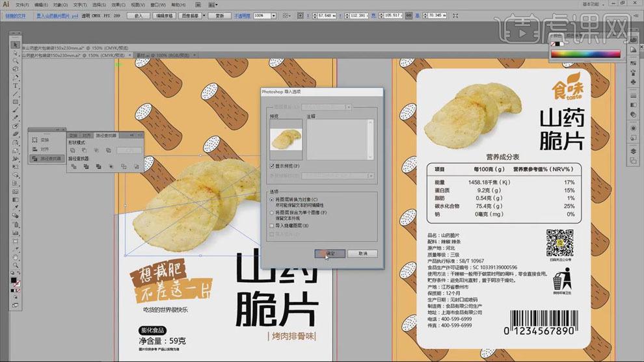644x362 pixels.
Task: Click the Trim pathfinder icon
Action: [87, 166]
